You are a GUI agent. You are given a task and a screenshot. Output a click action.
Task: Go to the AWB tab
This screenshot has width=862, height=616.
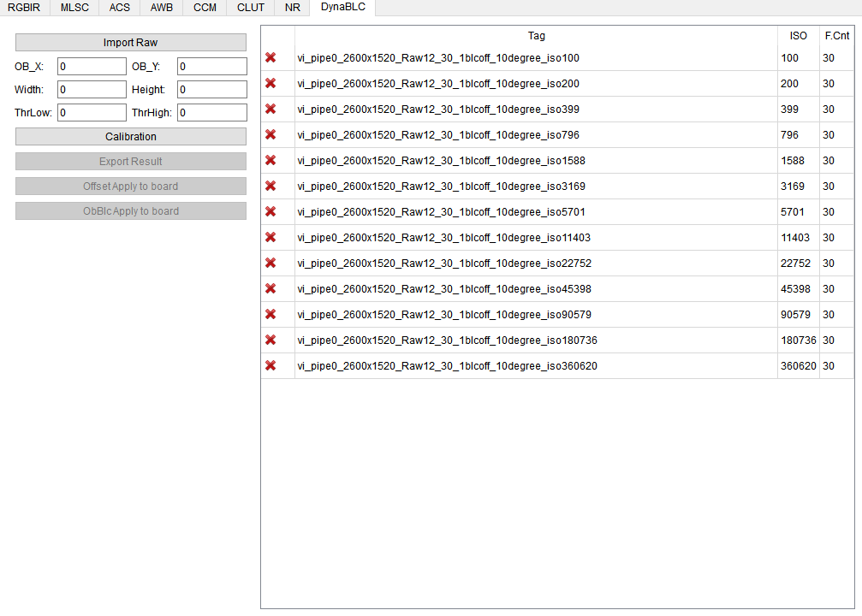[161, 8]
